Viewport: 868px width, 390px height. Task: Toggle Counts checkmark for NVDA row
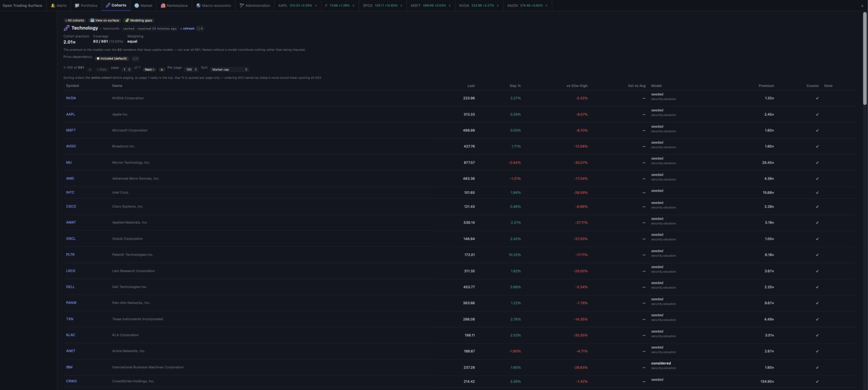(x=817, y=98)
